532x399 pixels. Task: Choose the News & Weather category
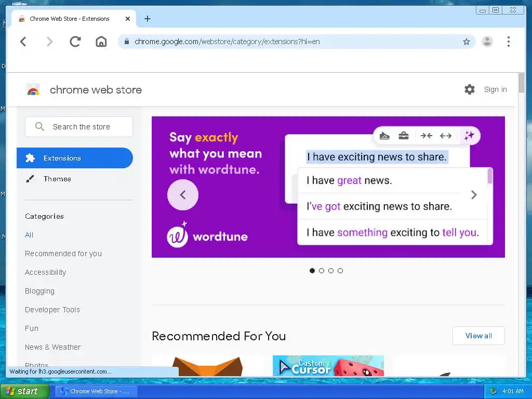[53, 347]
